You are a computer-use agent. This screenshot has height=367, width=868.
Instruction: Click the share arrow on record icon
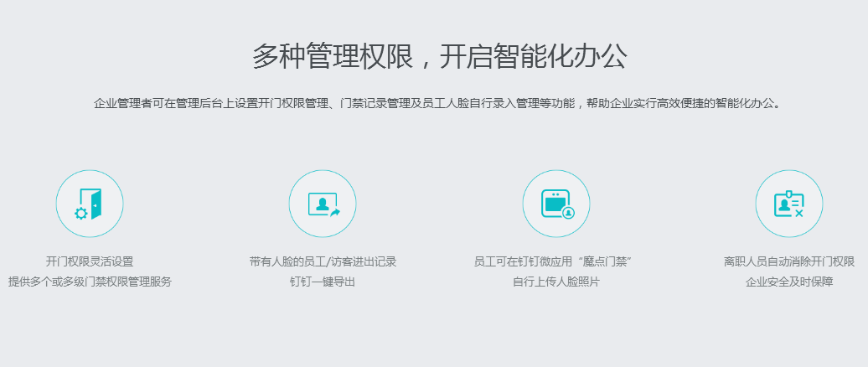tap(335, 213)
